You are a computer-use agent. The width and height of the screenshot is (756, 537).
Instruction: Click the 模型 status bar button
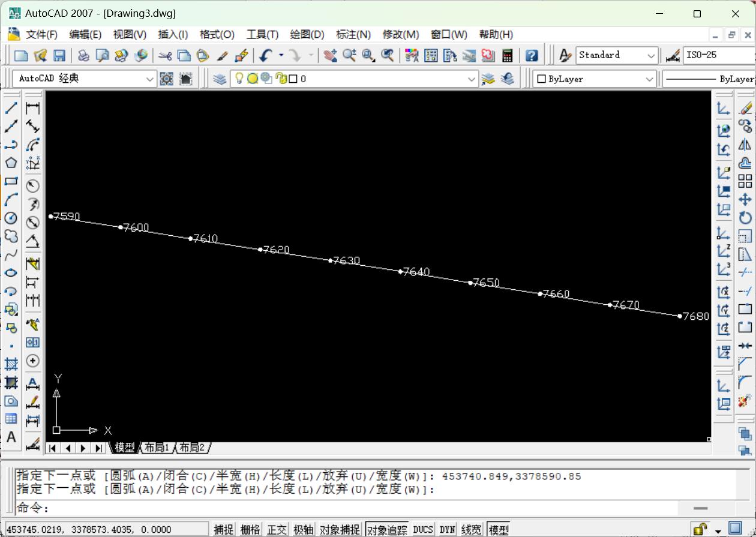(x=499, y=529)
